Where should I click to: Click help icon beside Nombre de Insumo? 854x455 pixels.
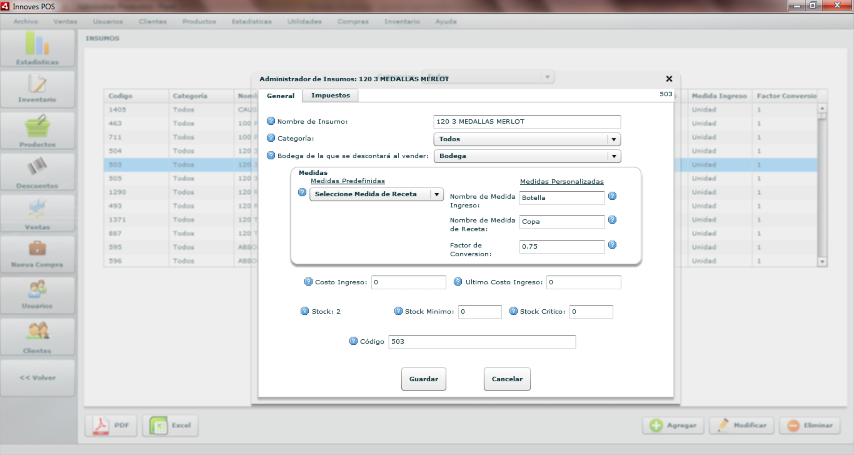pyautogui.click(x=271, y=121)
